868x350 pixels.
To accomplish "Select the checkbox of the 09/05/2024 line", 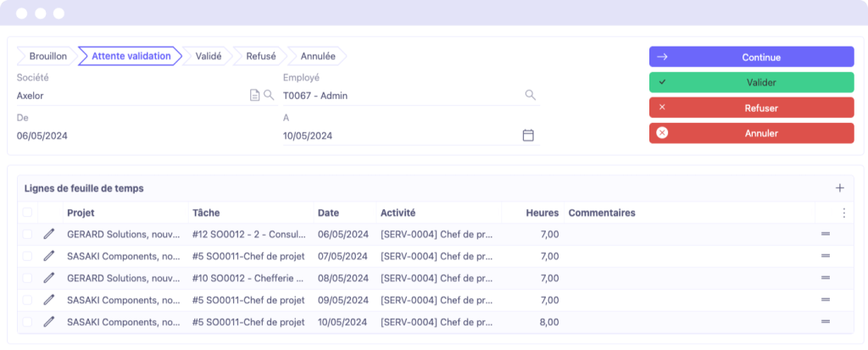I will click(27, 300).
